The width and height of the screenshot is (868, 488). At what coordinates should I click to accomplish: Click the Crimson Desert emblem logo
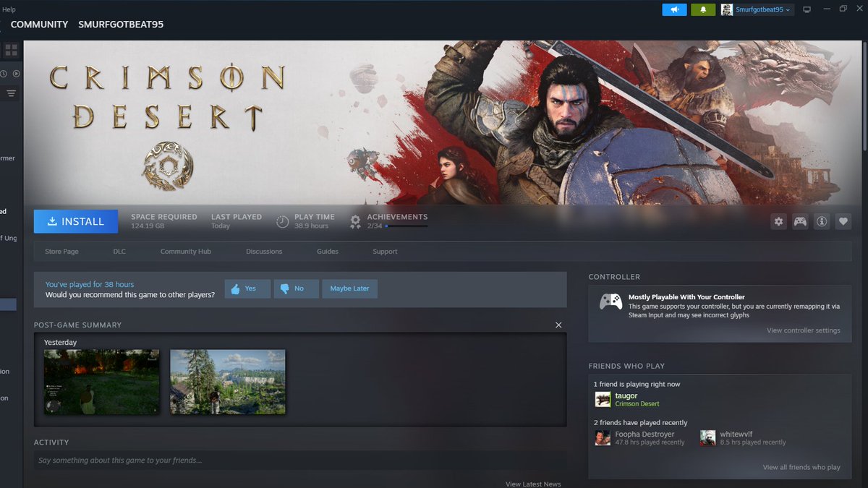168,166
